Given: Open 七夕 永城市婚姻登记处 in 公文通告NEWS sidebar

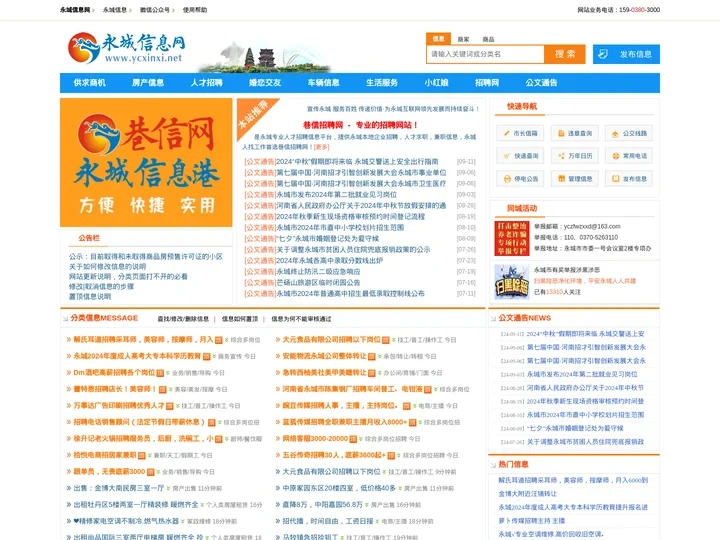Looking at the screenshot, I should (574, 428).
